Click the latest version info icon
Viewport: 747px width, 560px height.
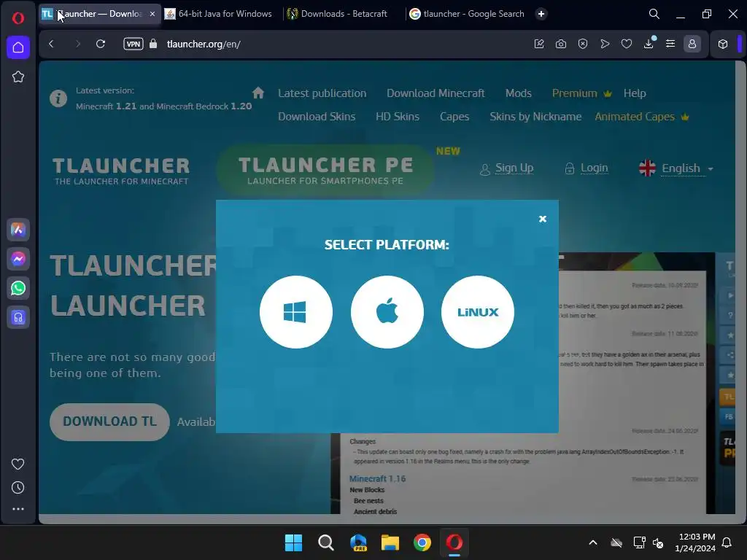(x=58, y=98)
